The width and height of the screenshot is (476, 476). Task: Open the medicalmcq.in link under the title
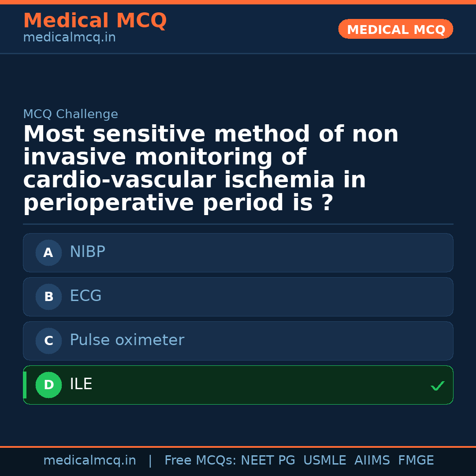click(69, 38)
